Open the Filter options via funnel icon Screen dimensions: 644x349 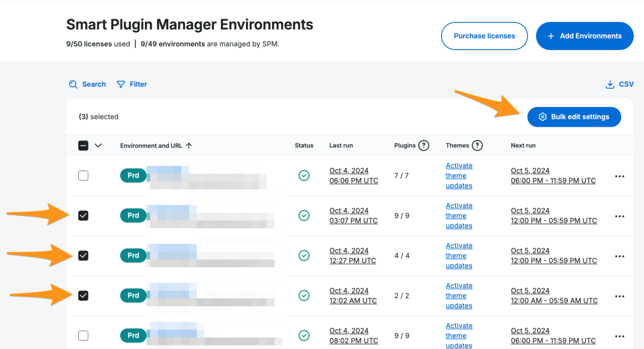point(121,84)
